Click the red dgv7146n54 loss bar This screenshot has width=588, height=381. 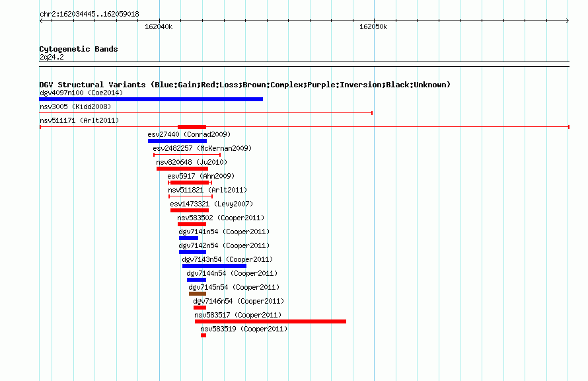point(200,308)
